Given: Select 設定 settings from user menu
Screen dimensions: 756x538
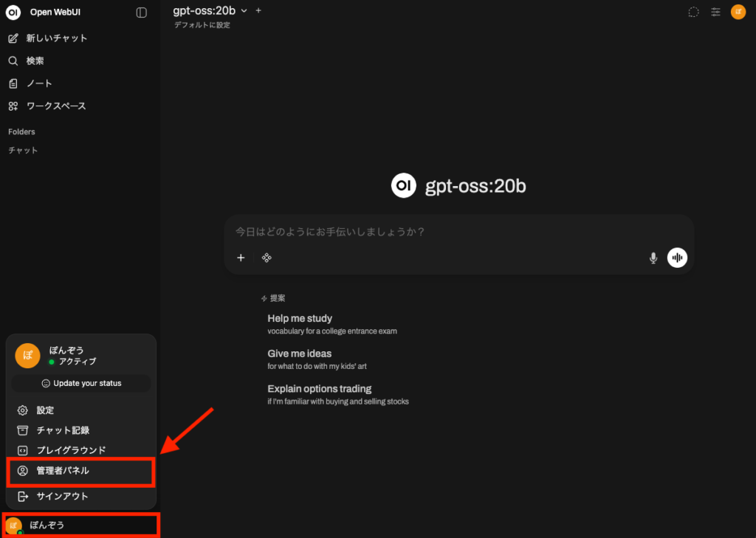Looking at the screenshot, I should point(45,410).
